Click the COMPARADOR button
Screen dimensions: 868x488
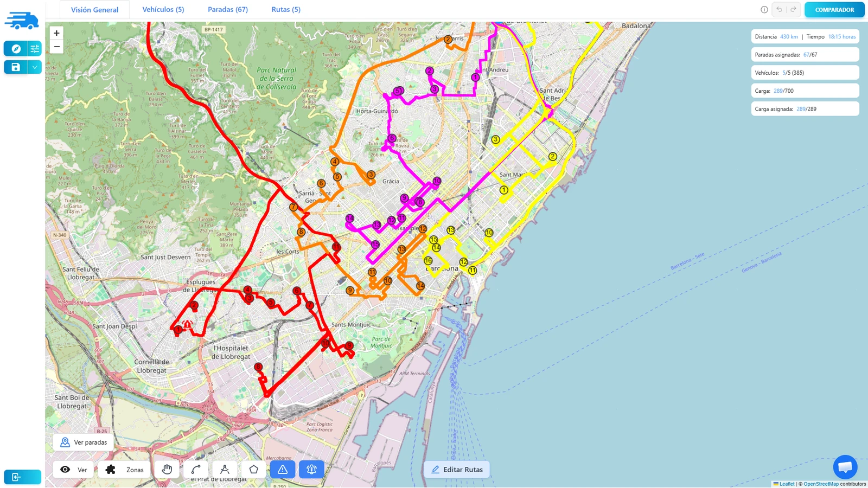tap(834, 10)
